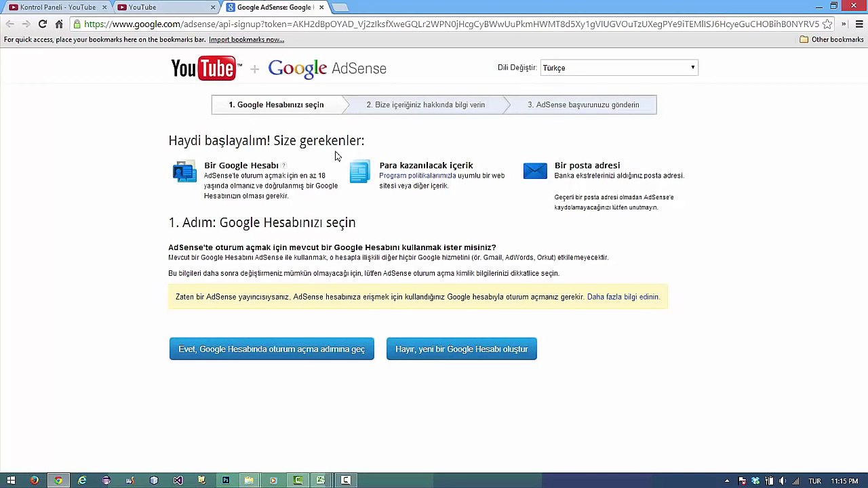Click step 3 'AdSense başvurunuzu gönderin'
The height and width of the screenshot is (488, 868).
(x=583, y=105)
